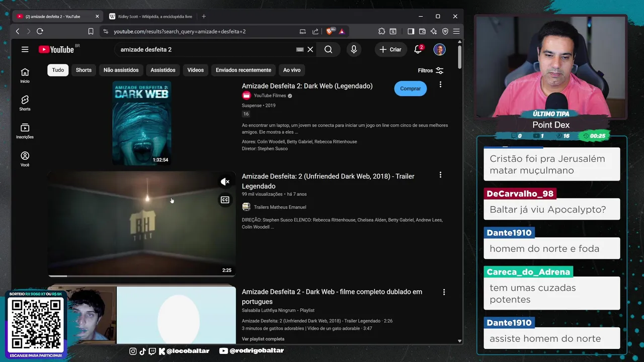Open the Shorts sidebar icon
The image size is (644, 362).
(25, 103)
